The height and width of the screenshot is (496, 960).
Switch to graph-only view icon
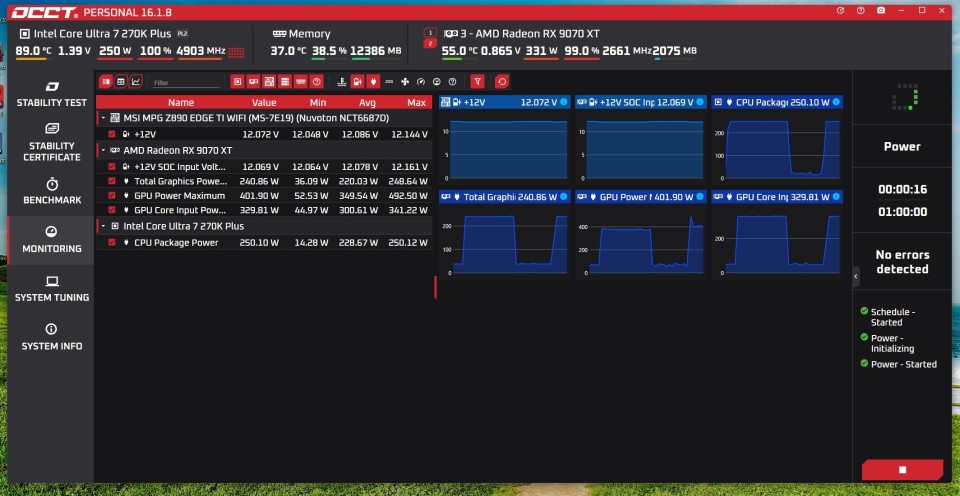(x=136, y=81)
